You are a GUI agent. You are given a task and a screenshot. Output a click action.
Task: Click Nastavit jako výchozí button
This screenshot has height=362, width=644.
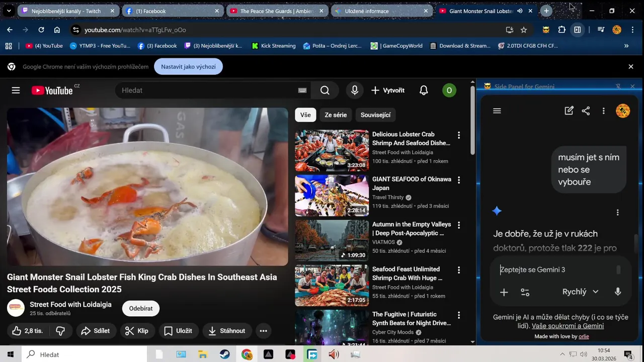coord(188,66)
